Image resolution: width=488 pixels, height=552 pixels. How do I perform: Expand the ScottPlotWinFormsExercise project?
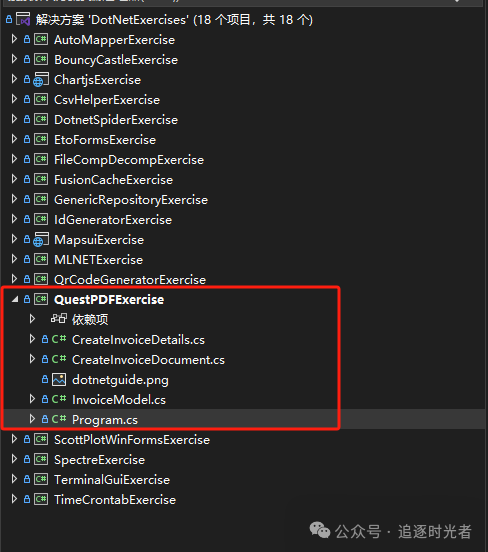click(14, 439)
